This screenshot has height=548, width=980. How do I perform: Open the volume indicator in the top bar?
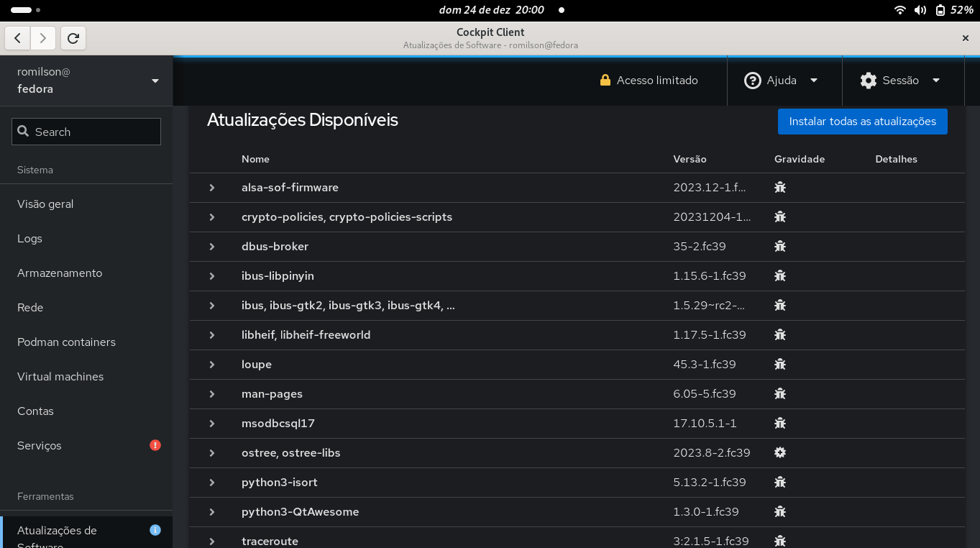[x=920, y=10]
